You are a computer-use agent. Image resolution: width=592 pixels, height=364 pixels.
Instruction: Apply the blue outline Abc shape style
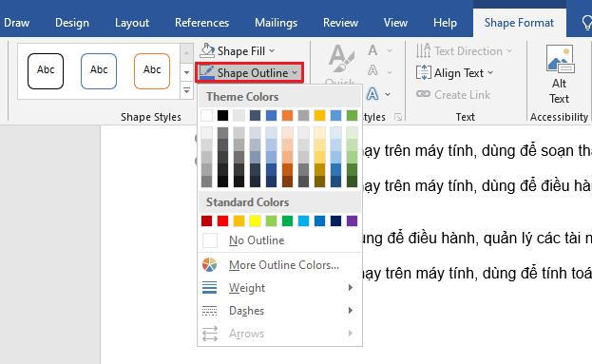(99, 71)
